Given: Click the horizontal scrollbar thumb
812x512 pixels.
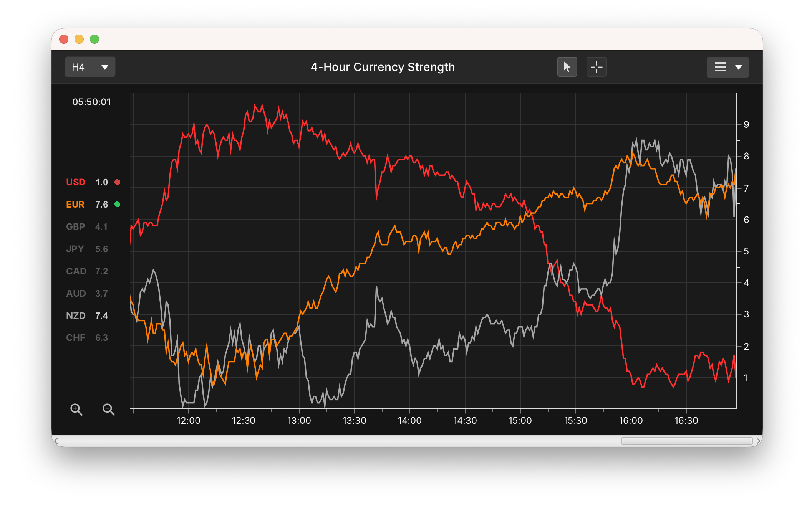Looking at the screenshot, I should (687, 441).
